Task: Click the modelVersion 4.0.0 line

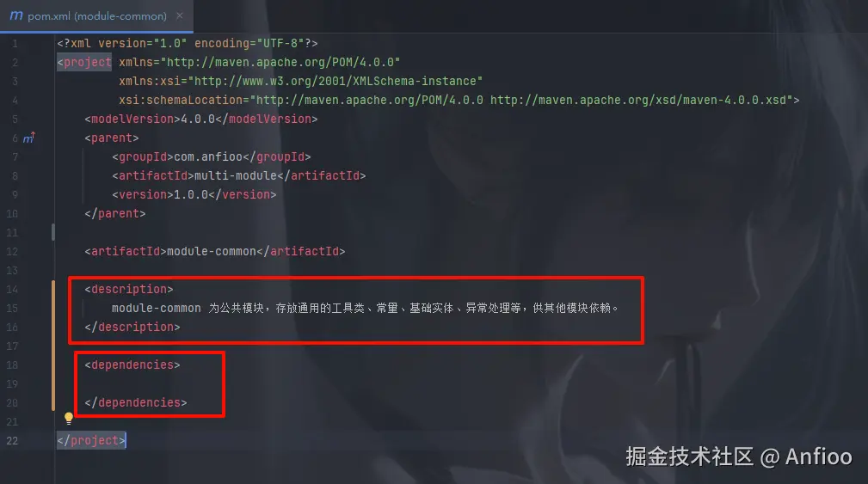Action: tap(201, 119)
